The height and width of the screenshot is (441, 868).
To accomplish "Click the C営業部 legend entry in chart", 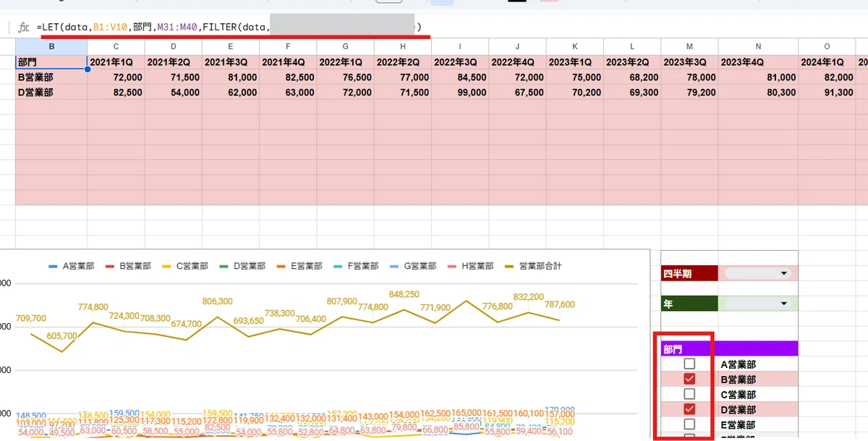I will tap(185, 266).
